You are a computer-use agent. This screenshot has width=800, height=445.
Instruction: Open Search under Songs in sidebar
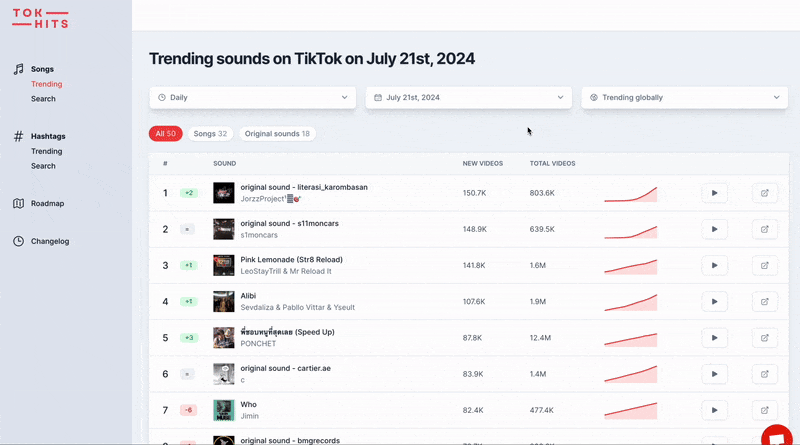(x=43, y=99)
